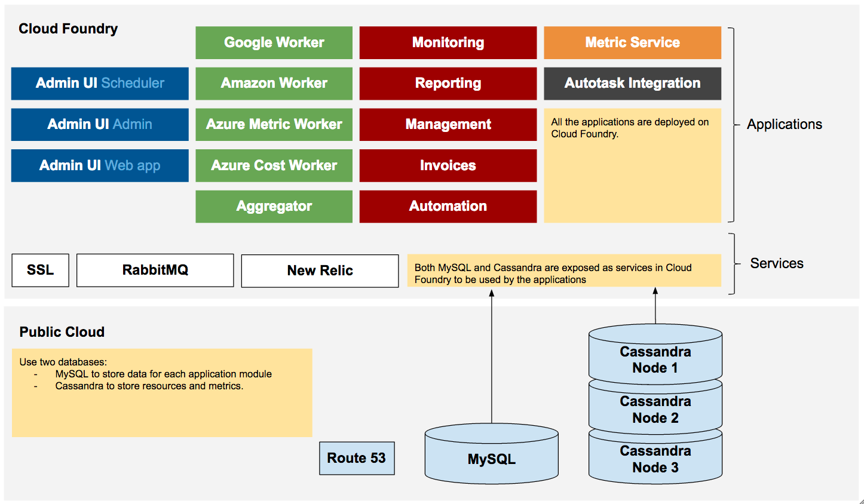Screen dimensions: 864x504
Task: Click the Management block
Action: (448, 124)
